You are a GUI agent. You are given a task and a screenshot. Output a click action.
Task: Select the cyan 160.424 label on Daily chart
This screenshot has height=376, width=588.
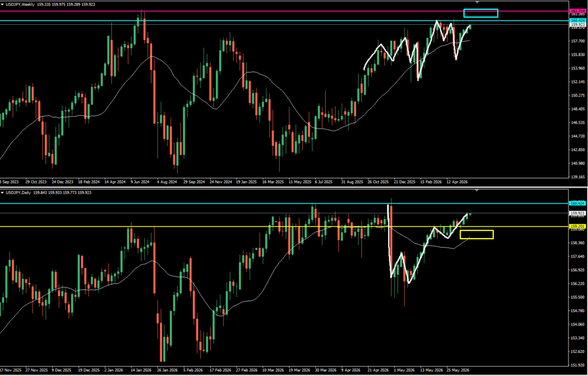[x=578, y=203]
